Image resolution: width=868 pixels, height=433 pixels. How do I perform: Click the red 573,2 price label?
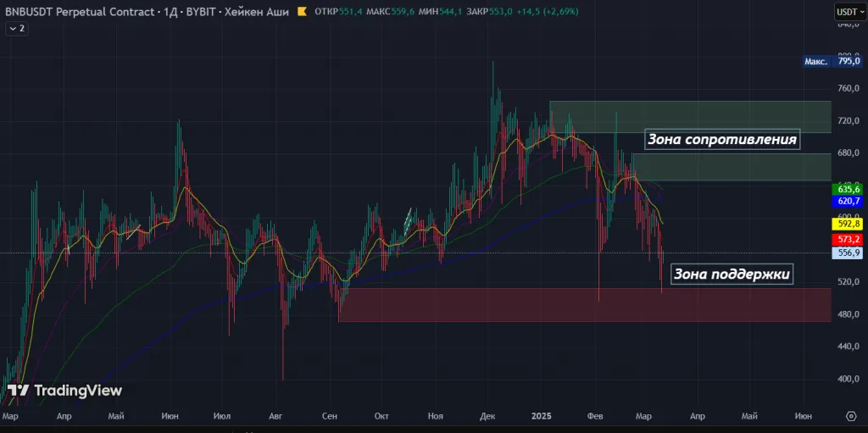point(848,240)
